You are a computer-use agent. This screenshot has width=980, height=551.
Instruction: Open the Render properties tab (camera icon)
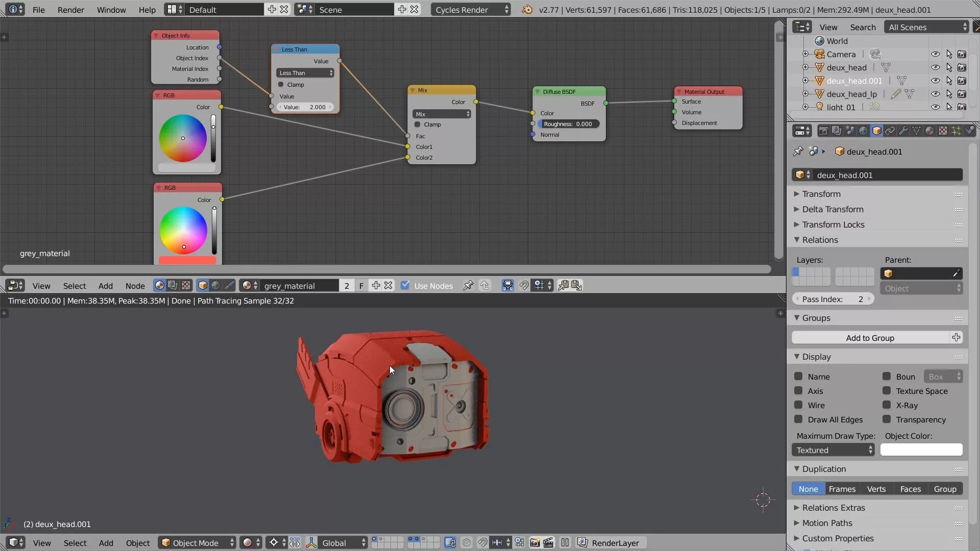click(823, 131)
